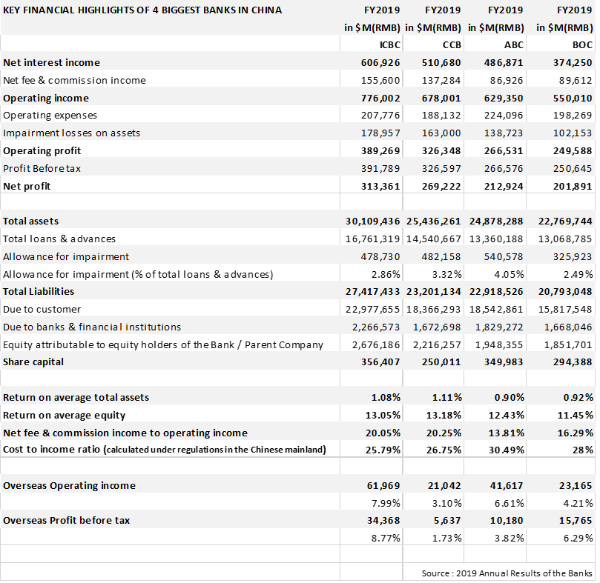
Task: Select CCB return on assets 1.11%
Action: coord(447,398)
